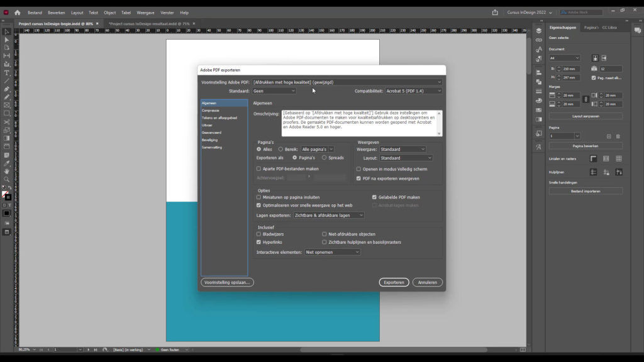Click the Layout aanpassen button

coord(586,116)
